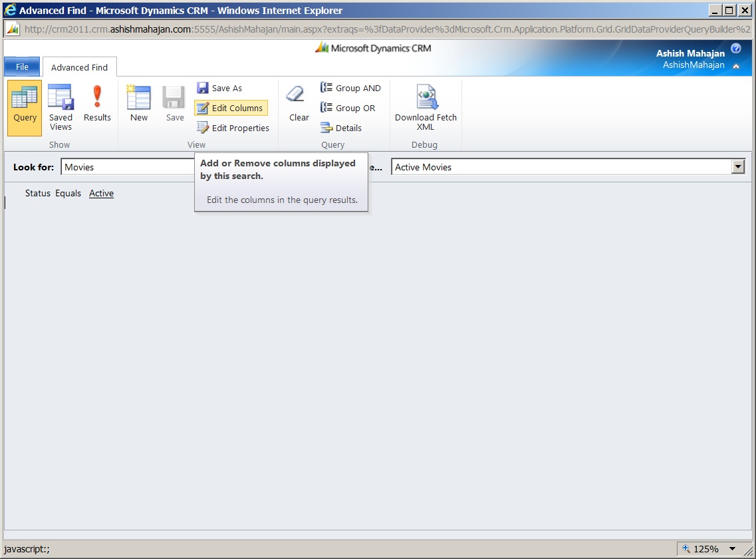Click the Equals operator in filter row

[68, 193]
